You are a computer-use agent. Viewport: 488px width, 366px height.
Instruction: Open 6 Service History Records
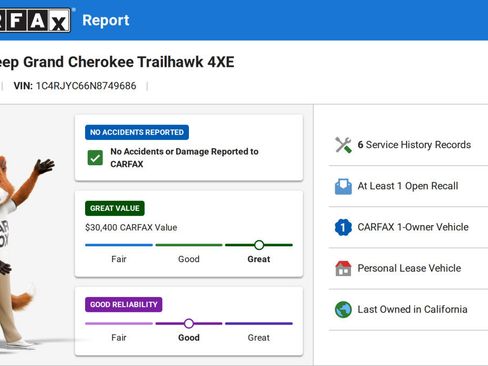click(x=408, y=145)
